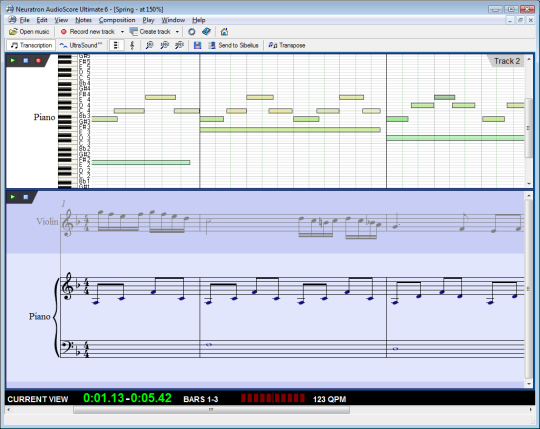Click the piano keyboard strip
The width and height of the screenshot is (540, 429).
pyautogui.click(x=67, y=121)
